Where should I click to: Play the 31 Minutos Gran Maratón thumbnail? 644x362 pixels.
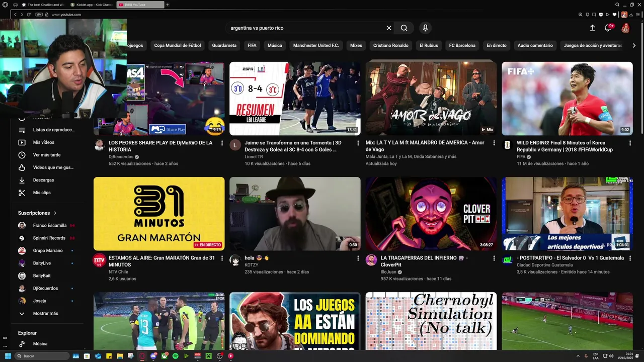(x=159, y=214)
